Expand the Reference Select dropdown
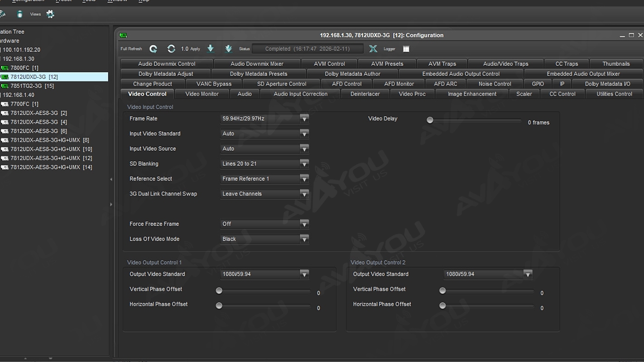 coord(304,179)
